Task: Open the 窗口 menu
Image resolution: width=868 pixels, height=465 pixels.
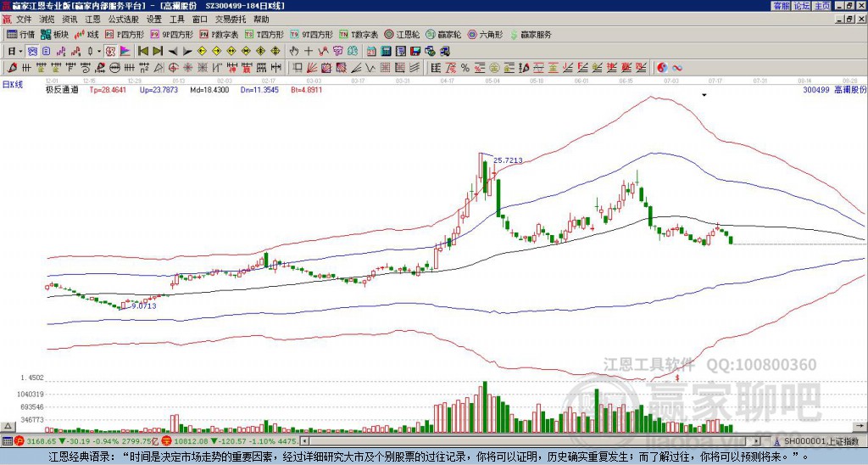Action: pyautogui.click(x=200, y=20)
